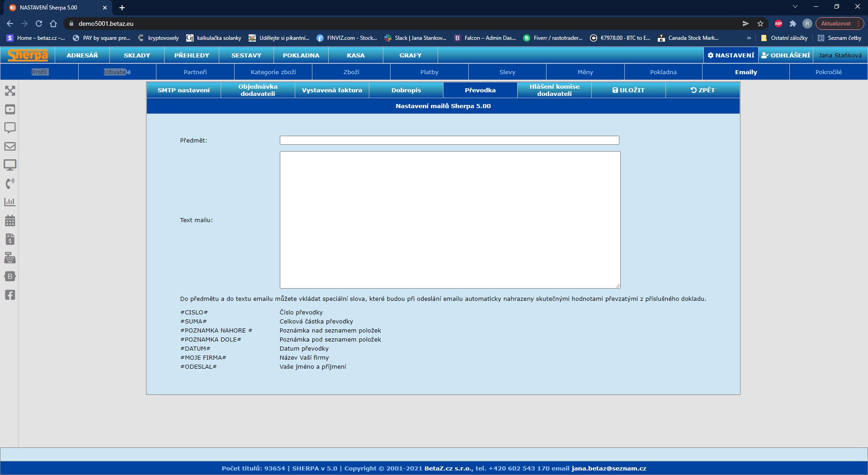Click the invoice dollar document sidebar icon
This screenshot has width=868, height=475.
click(10, 239)
